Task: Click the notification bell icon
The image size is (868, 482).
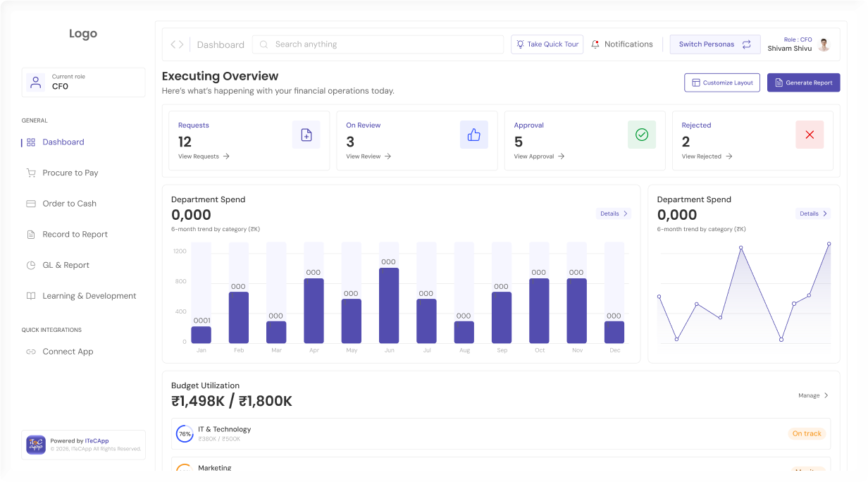Action: point(595,44)
